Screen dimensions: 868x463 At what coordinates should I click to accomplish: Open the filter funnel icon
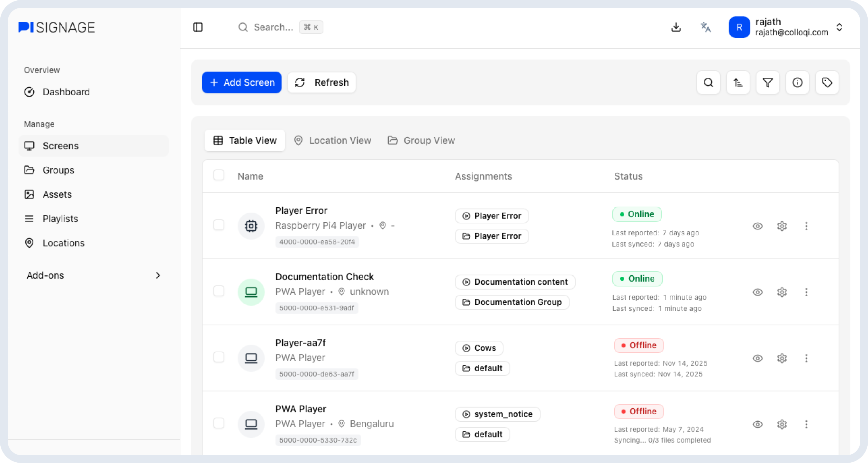(768, 83)
